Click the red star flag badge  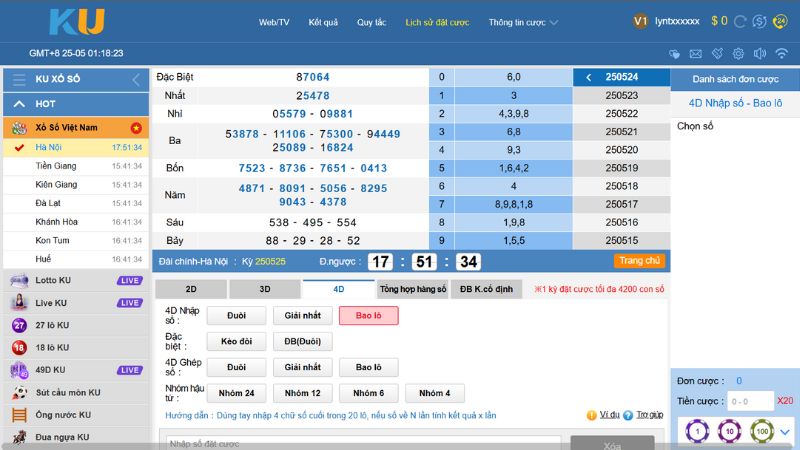pos(136,128)
